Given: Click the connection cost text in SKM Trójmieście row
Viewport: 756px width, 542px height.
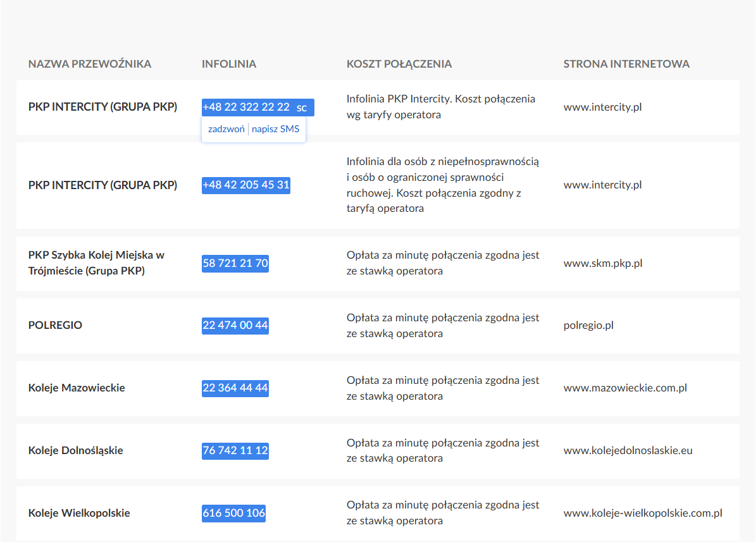Looking at the screenshot, I should 443,263.
